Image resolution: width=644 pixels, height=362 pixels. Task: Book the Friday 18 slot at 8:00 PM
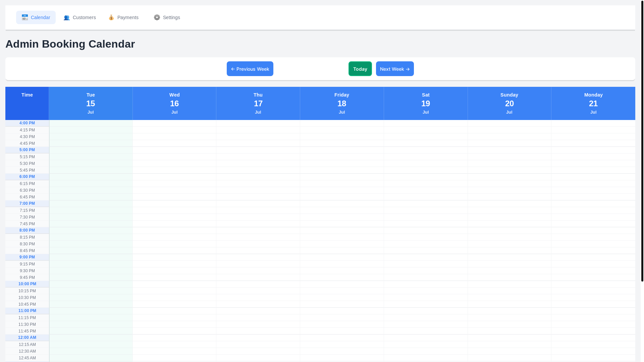342,231
